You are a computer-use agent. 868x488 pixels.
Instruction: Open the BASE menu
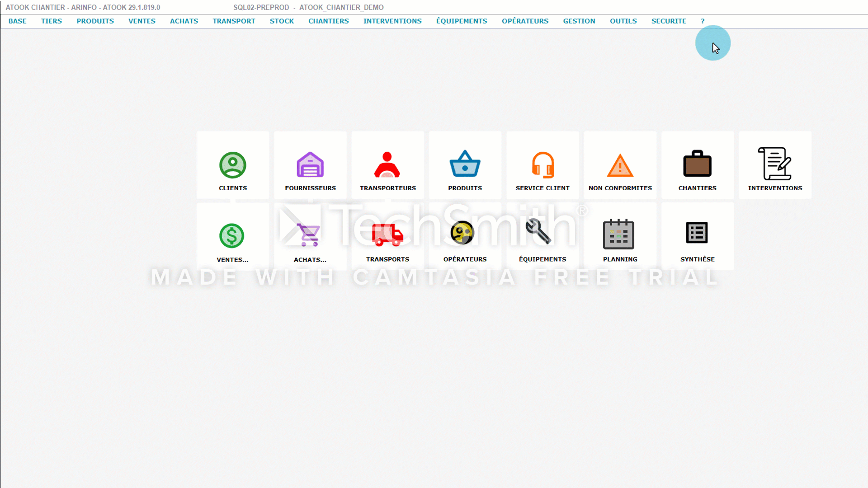[x=18, y=21]
